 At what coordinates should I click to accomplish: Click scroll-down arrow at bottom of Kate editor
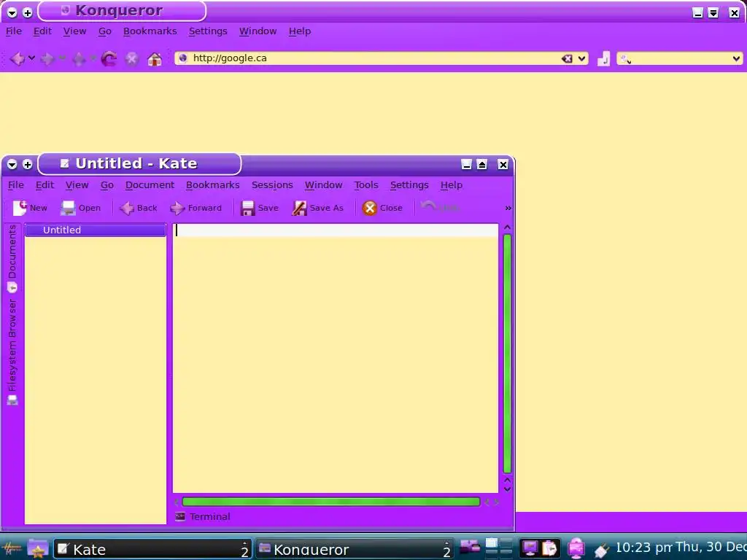(x=508, y=489)
